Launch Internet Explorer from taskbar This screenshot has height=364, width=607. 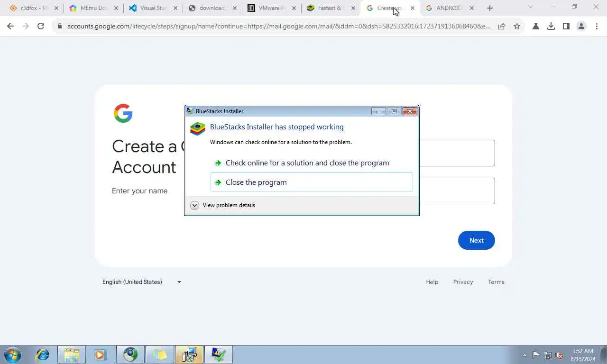click(43, 355)
